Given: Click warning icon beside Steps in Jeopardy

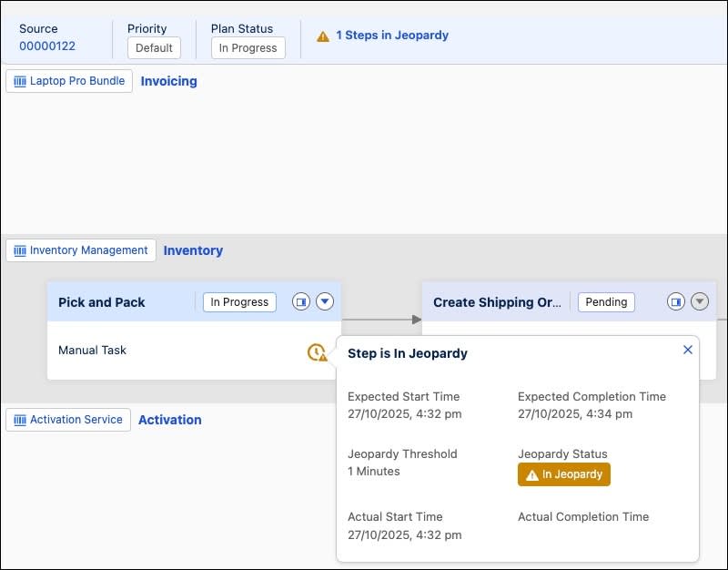Looking at the screenshot, I should click(x=323, y=36).
